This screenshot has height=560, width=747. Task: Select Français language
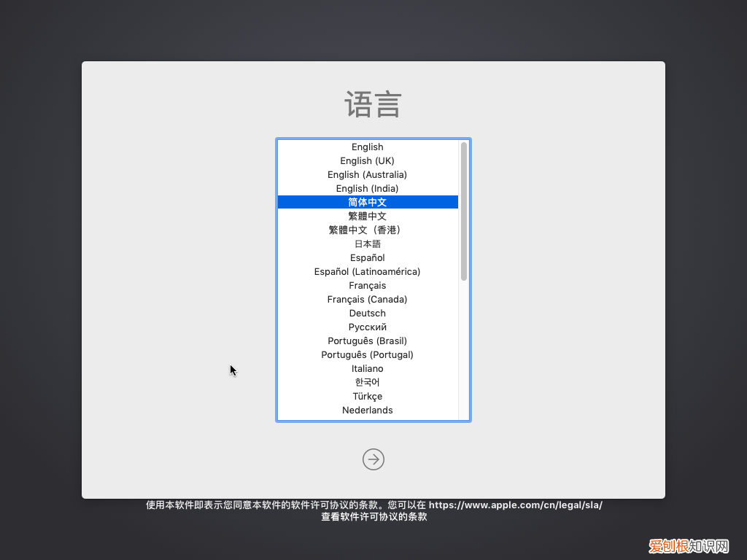click(x=368, y=286)
